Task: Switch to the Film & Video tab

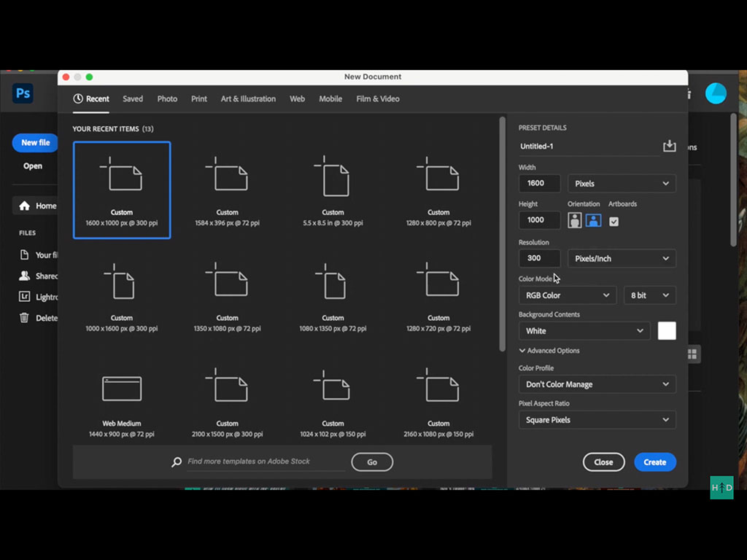Action: tap(378, 98)
